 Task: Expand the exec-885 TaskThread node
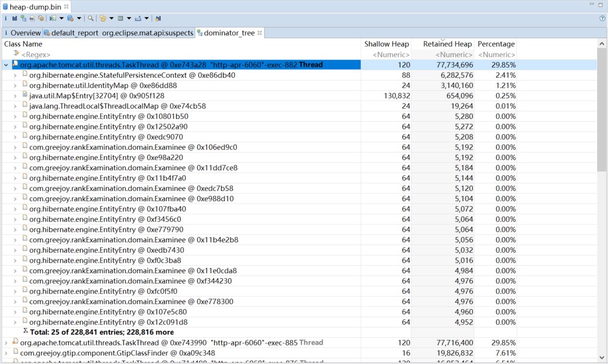pos(6,343)
